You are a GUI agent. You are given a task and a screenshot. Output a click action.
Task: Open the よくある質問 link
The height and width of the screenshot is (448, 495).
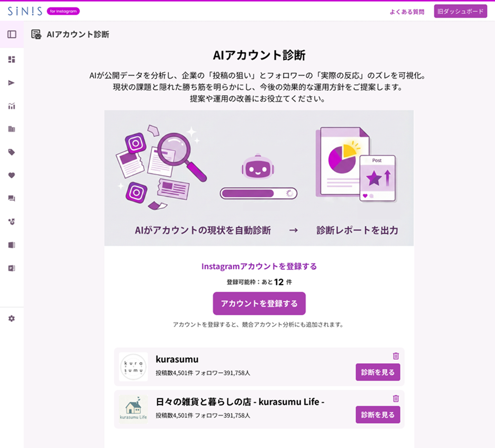tap(407, 12)
